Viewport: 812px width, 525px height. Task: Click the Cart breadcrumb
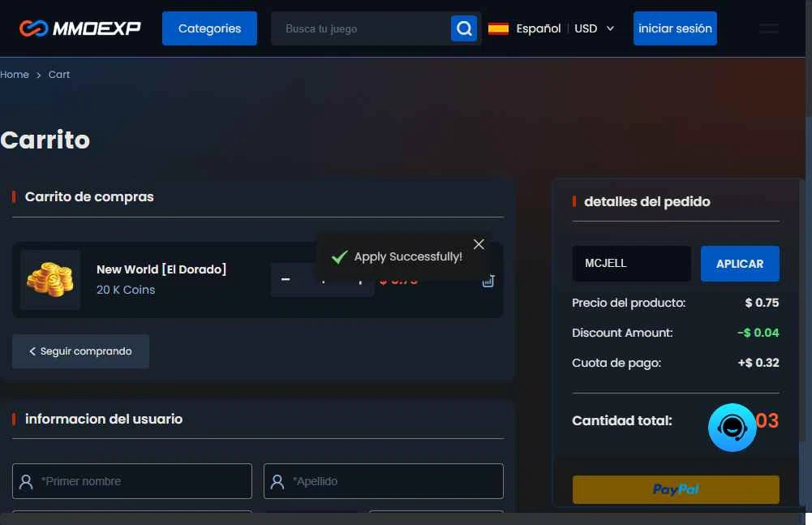point(59,75)
